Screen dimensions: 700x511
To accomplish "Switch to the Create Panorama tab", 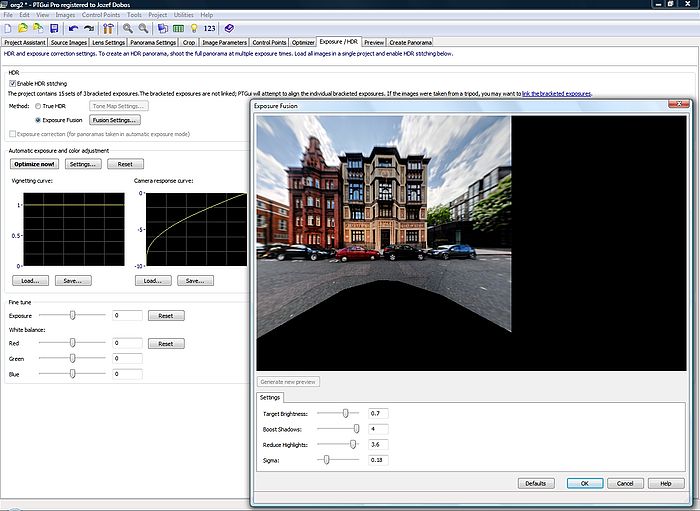I will (x=412, y=43).
